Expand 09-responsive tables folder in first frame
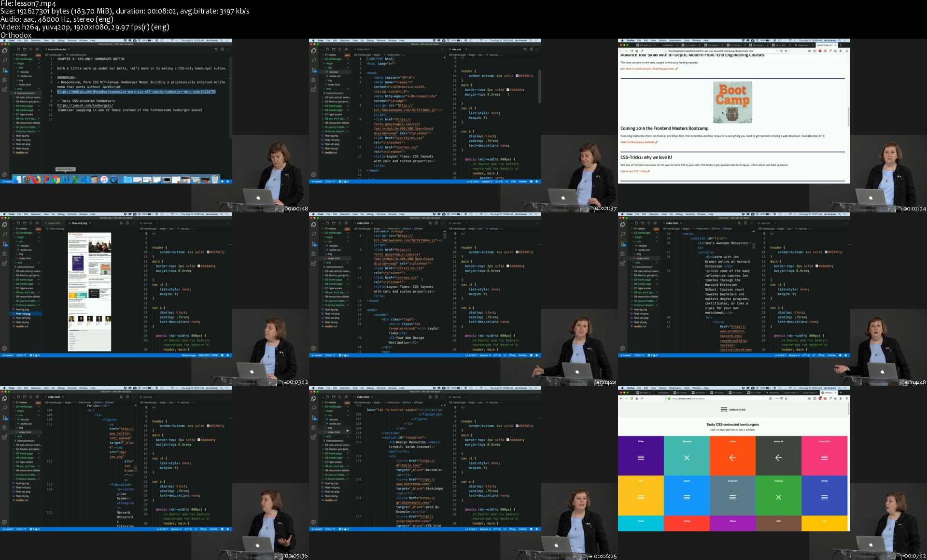This screenshot has width=927, height=560. tap(27, 123)
